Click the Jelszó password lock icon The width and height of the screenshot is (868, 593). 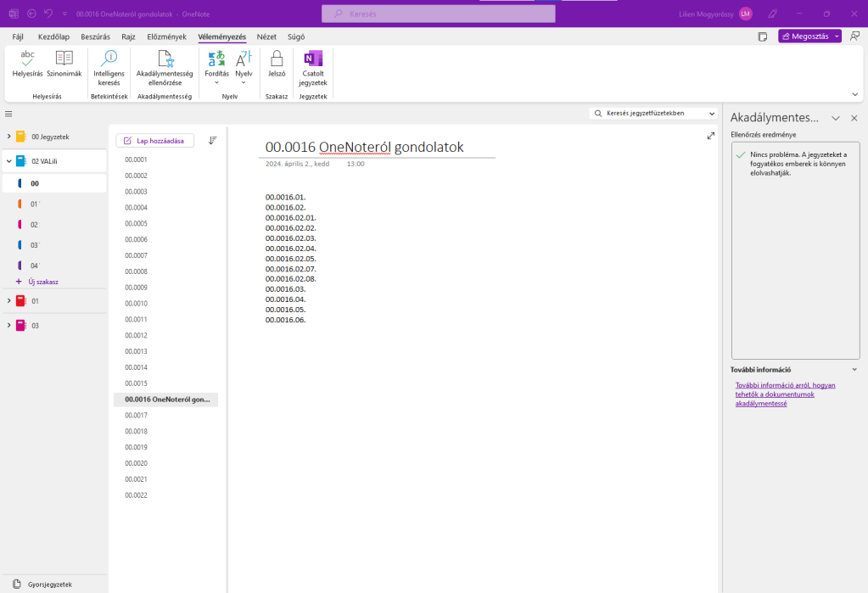pos(277,59)
